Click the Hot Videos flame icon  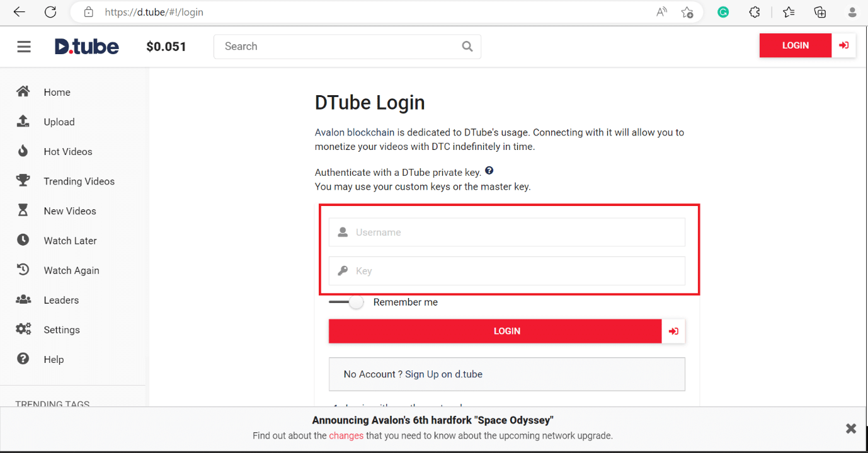(23, 151)
